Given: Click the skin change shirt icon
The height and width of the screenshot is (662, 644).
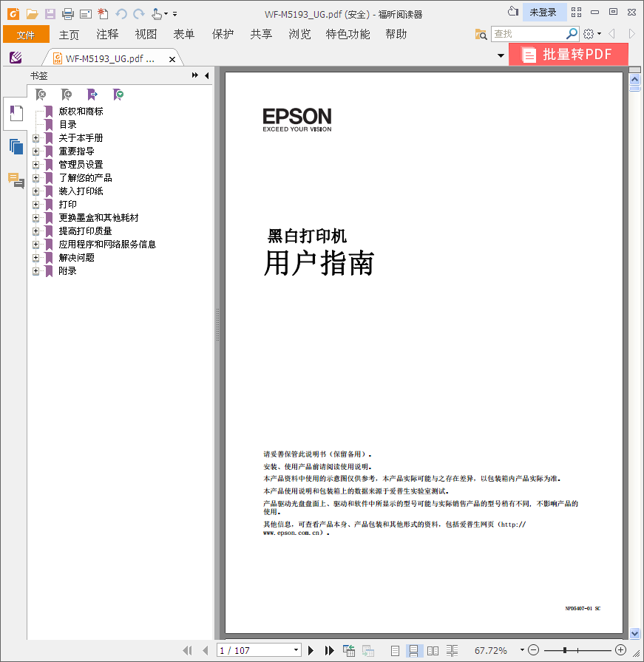Looking at the screenshot, I should [x=513, y=11].
